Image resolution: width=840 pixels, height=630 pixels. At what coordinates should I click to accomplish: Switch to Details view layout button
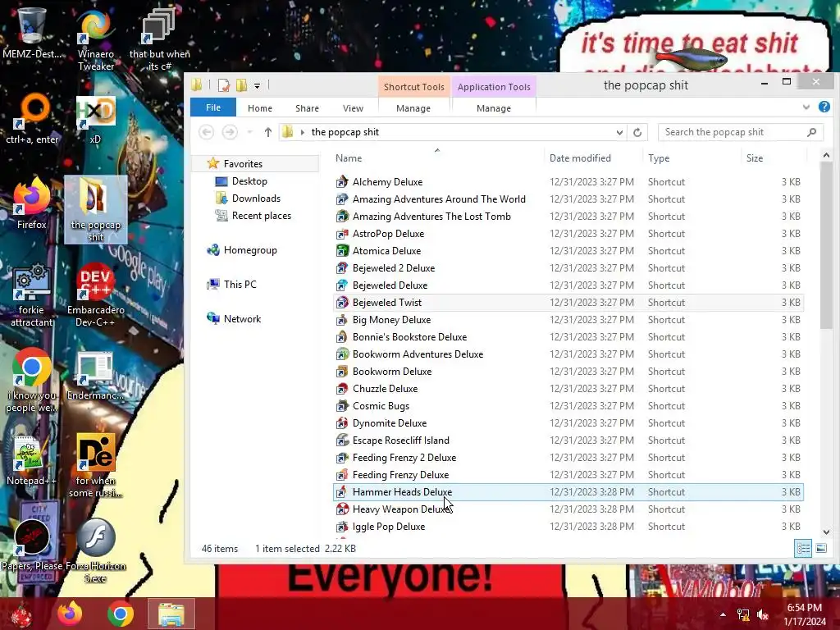[803, 548]
